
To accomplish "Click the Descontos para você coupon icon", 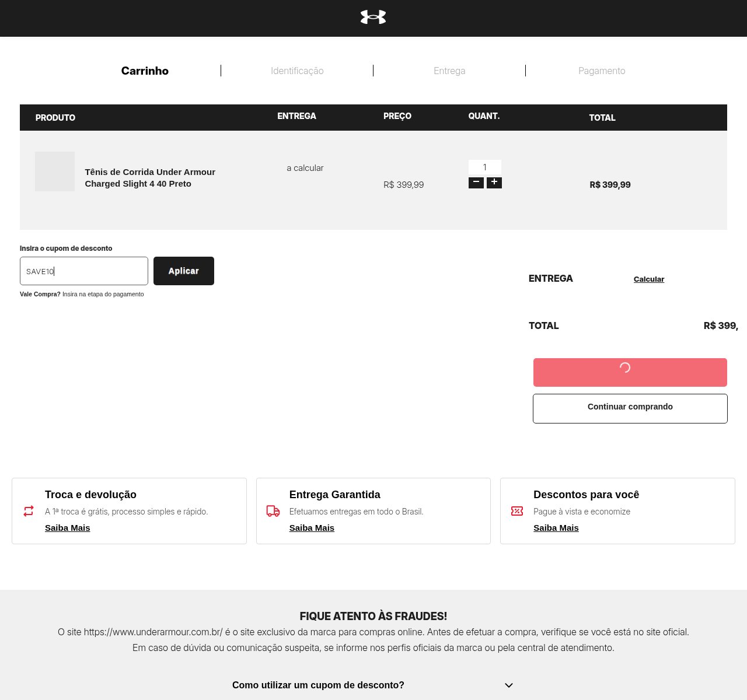I will [517, 511].
